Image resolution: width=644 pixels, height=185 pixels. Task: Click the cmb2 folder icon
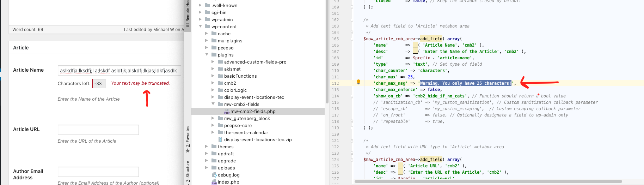pos(220,83)
